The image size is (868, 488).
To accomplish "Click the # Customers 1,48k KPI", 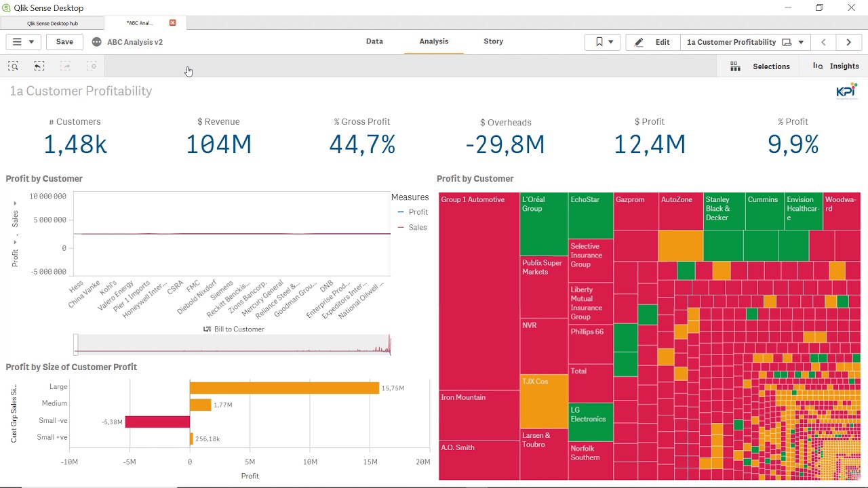I will 75,137.
